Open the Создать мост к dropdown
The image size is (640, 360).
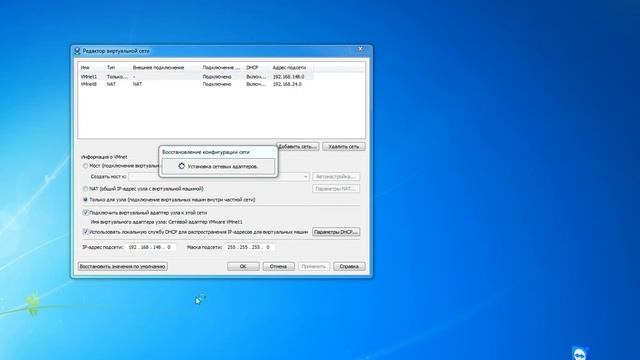(219, 177)
